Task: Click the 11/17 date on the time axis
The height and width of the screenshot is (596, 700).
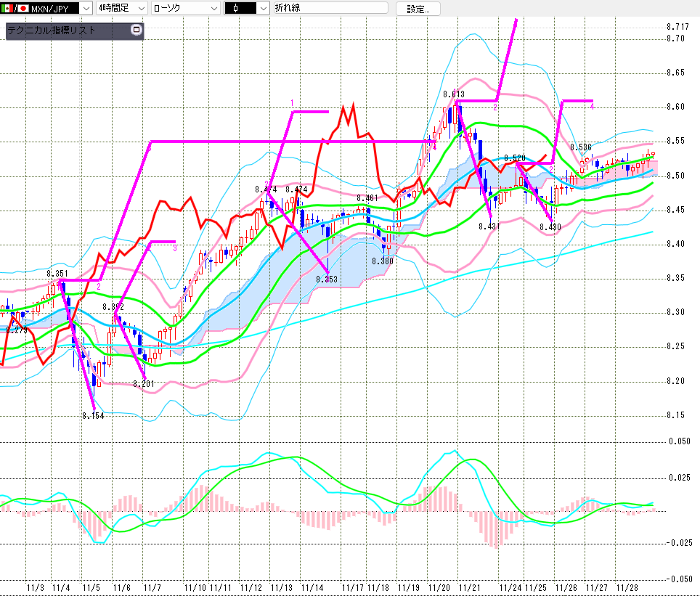Action: (x=353, y=587)
